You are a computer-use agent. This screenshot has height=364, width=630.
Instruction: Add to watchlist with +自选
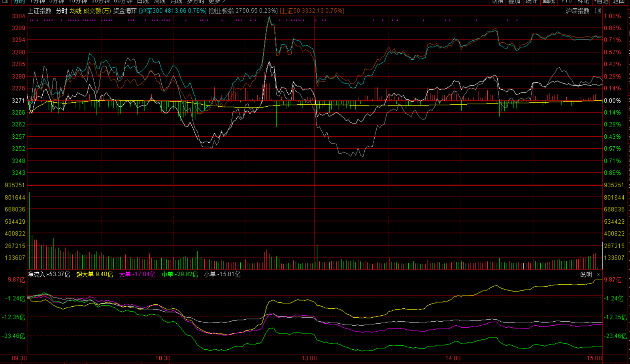(601, 2)
